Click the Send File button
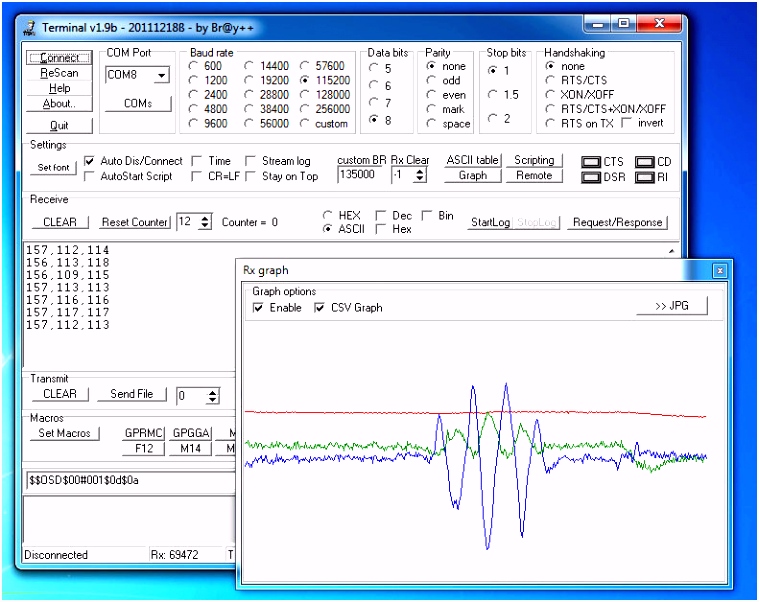 coord(132,394)
